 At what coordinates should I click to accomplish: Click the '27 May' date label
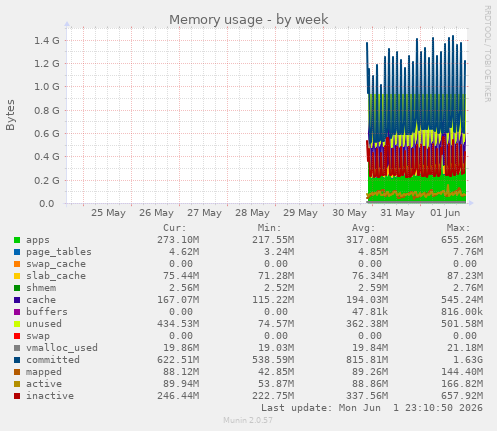pyautogui.click(x=204, y=213)
